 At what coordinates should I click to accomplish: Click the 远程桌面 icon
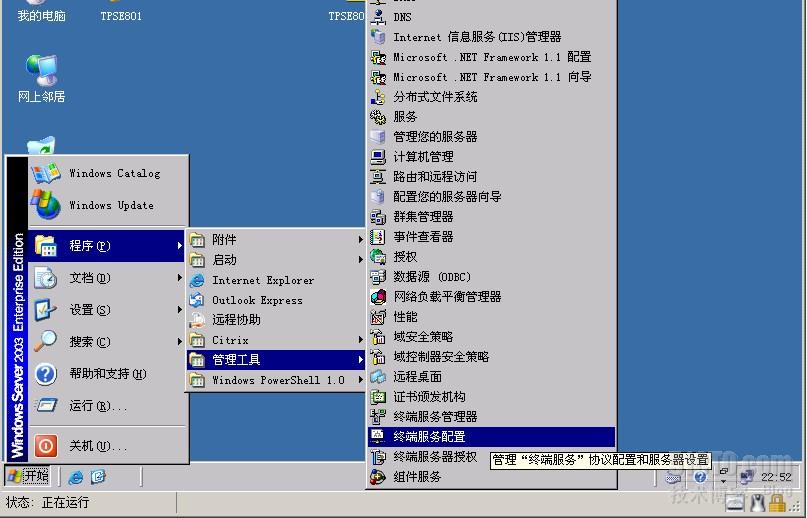coord(378,377)
